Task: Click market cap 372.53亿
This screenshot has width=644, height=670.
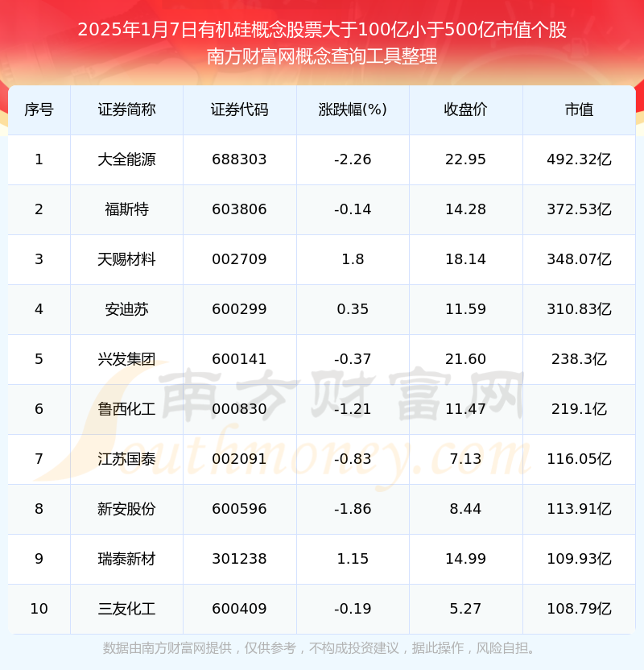Action: [x=579, y=209]
